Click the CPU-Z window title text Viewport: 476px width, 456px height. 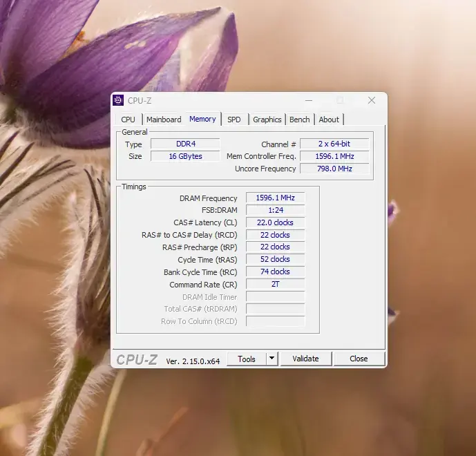(140, 100)
